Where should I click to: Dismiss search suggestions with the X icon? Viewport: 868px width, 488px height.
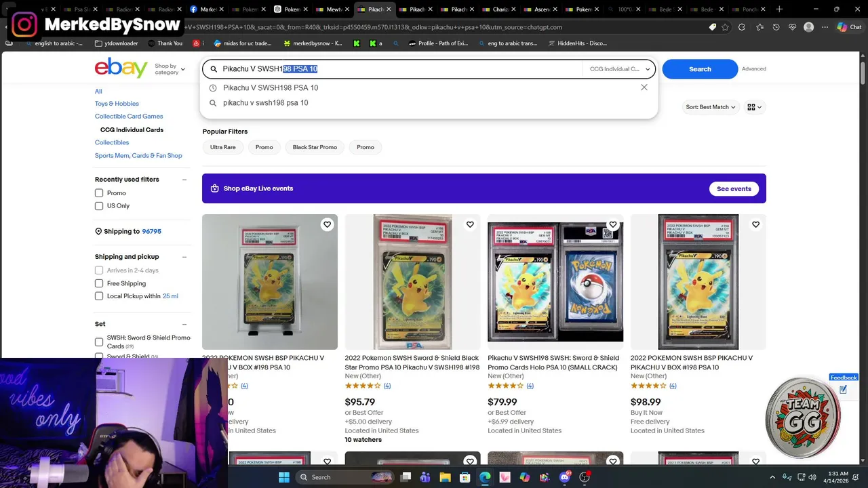point(644,87)
